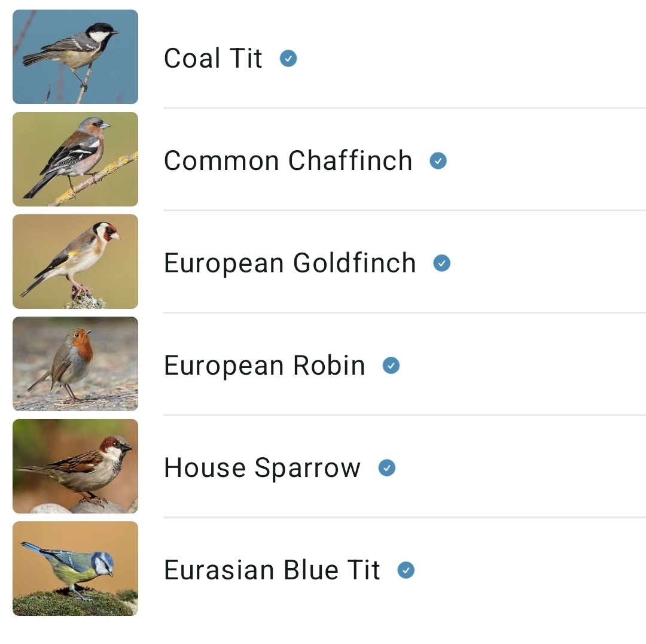This screenshot has width=646, height=644.
Task: Open the Common Chaffinch photo thumbnail
Action: [x=75, y=159]
